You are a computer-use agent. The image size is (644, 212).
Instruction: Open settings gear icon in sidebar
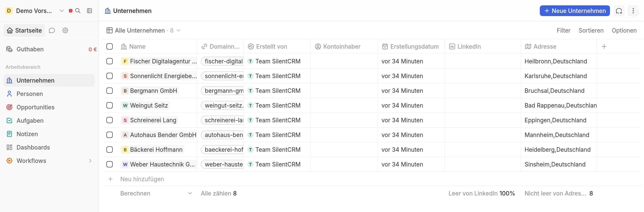coord(65,30)
